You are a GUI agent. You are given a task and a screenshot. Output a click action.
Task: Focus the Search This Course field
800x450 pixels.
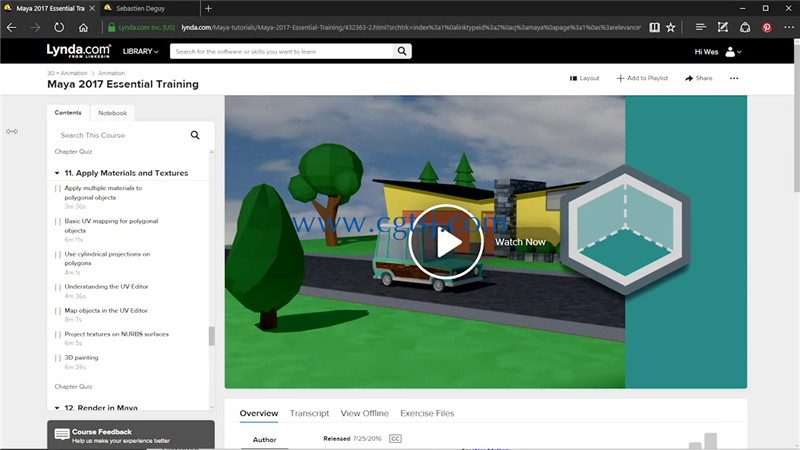(x=121, y=135)
